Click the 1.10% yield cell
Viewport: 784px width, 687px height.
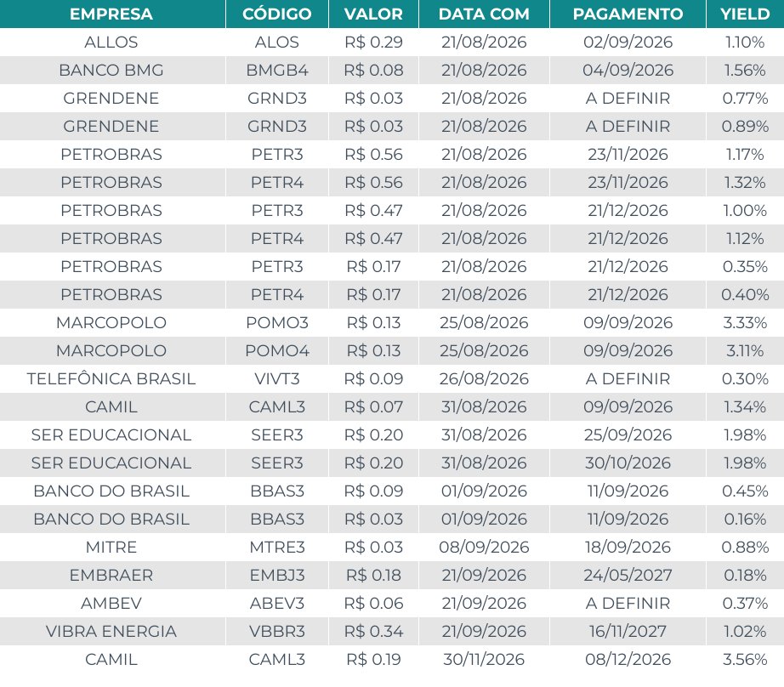(x=745, y=42)
